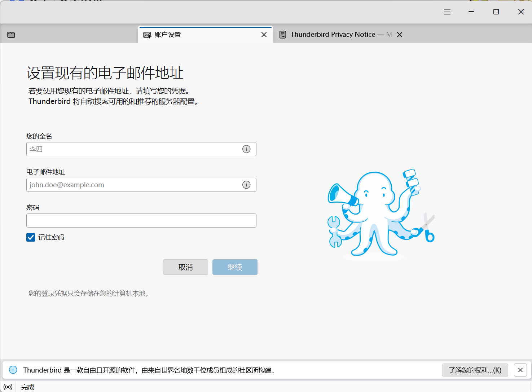Dismiss the open source notification bar

pyautogui.click(x=520, y=370)
